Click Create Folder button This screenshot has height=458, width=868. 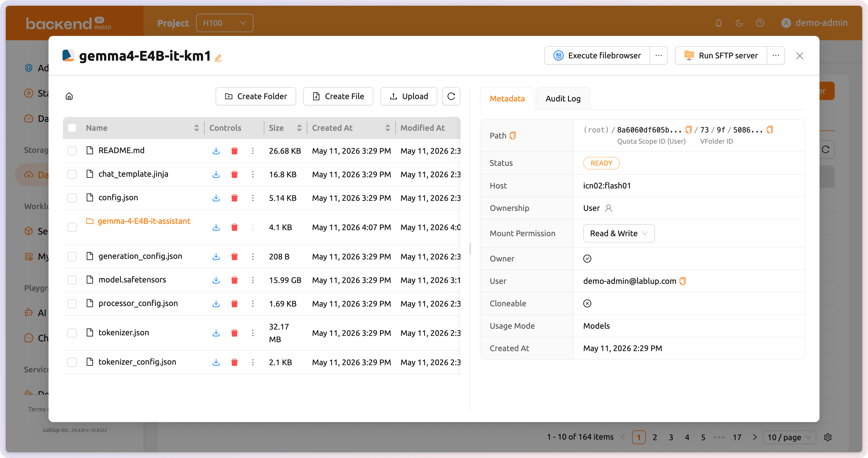(256, 97)
